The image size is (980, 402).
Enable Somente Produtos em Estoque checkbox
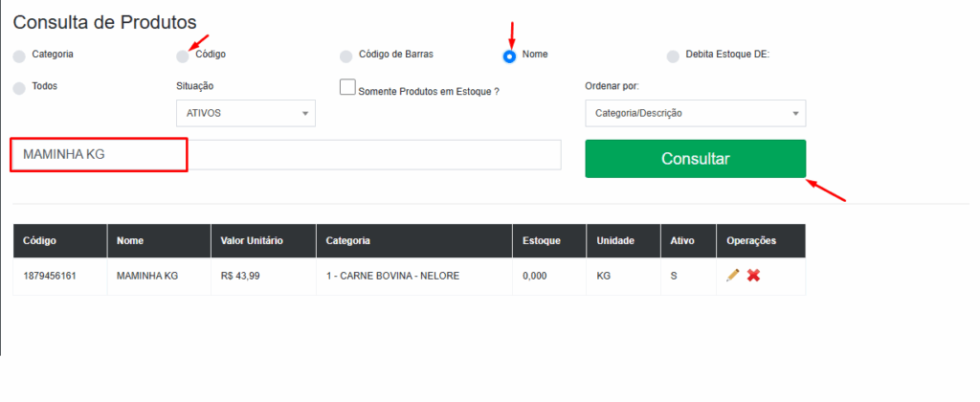[x=348, y=87]
